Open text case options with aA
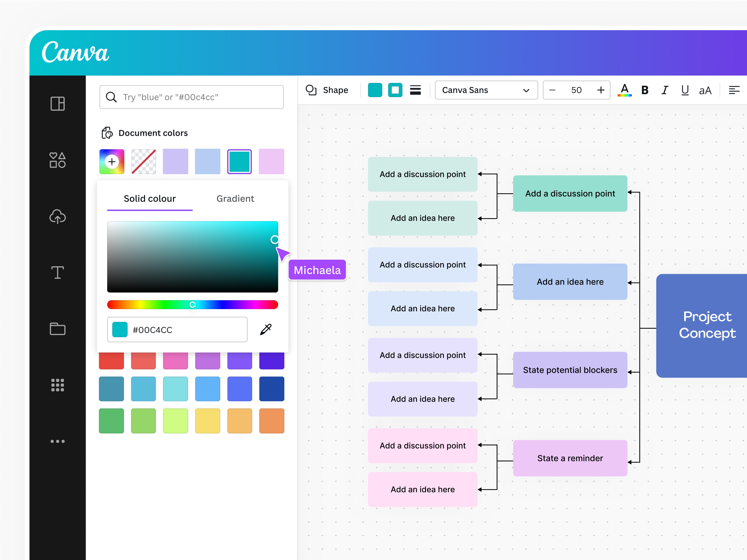The width and height of the screenshot is (747, 560). (705, 90)
